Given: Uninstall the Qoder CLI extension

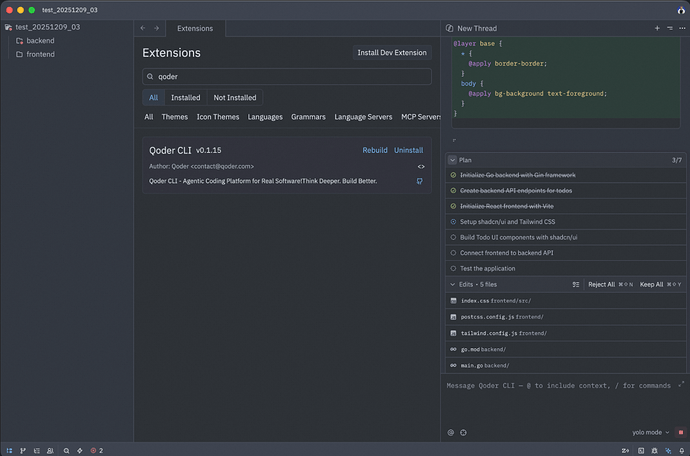Looking at the screenshot, I should pyautogui.click(x=408, y=150).
